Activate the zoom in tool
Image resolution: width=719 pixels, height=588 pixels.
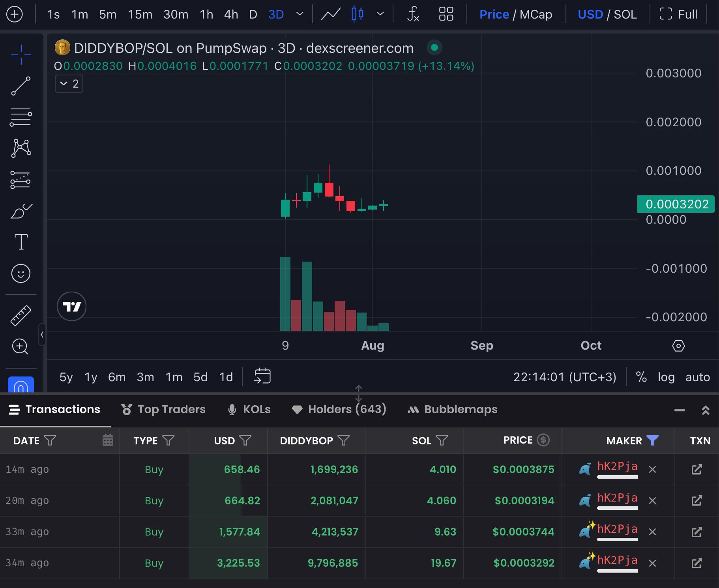point(20,347)
